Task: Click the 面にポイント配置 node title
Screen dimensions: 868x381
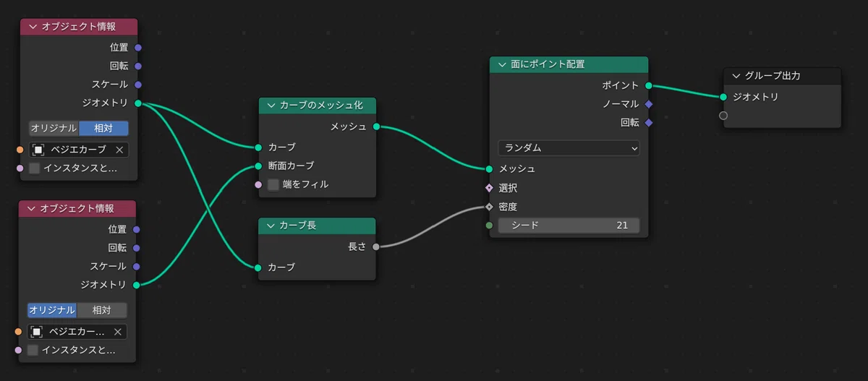Action: point(548,64)
